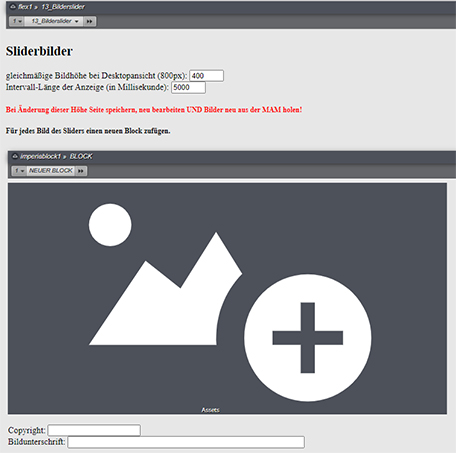Click the imperiablock1 breadcrumb label
This screenshot has width=456, height=453.
tap(40, 156)
